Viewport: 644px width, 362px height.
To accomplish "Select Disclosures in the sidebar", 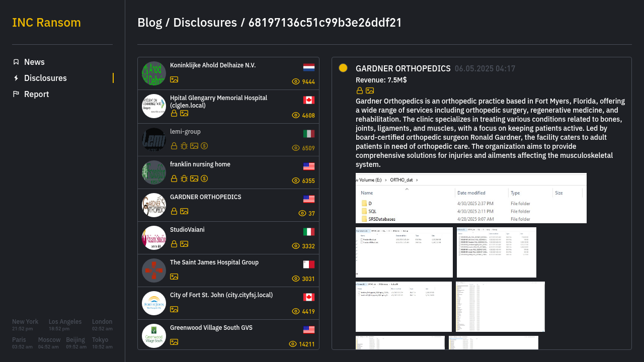I will (x=45, y=78).
